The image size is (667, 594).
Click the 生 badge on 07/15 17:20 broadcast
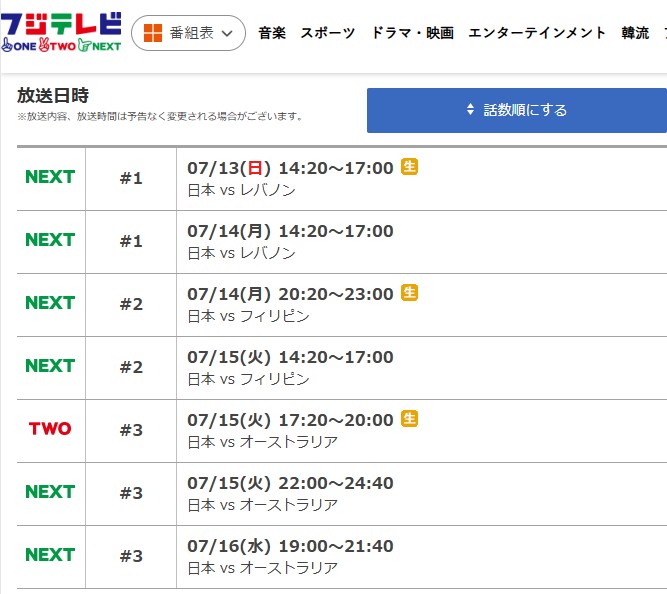click(x=409, y=418)
